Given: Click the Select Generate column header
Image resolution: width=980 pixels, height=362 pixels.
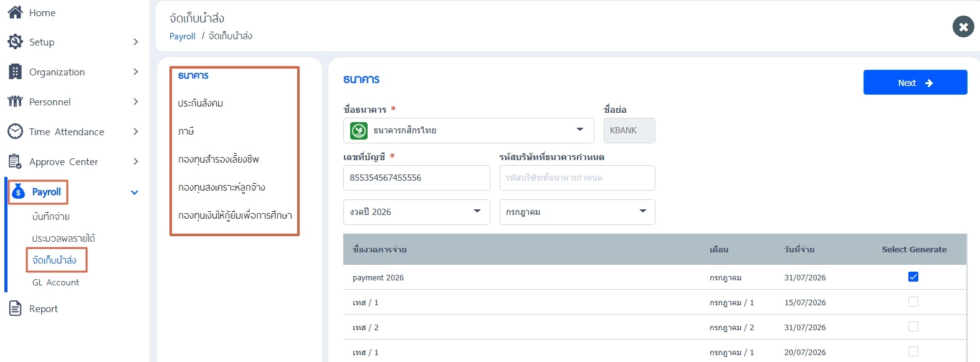Looking at the screenshot, I should pos(914,249).
